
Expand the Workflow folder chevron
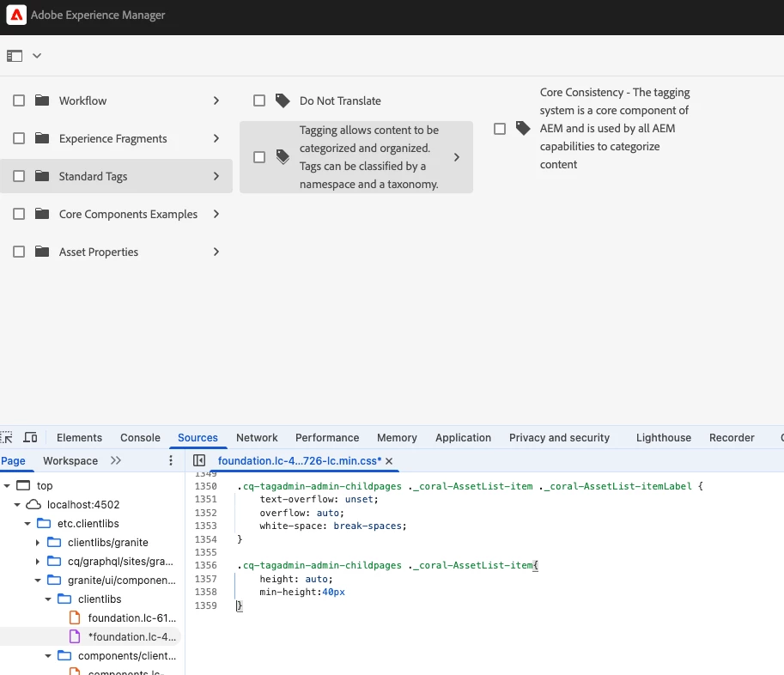pyautogui.click(x=216, y=100)
